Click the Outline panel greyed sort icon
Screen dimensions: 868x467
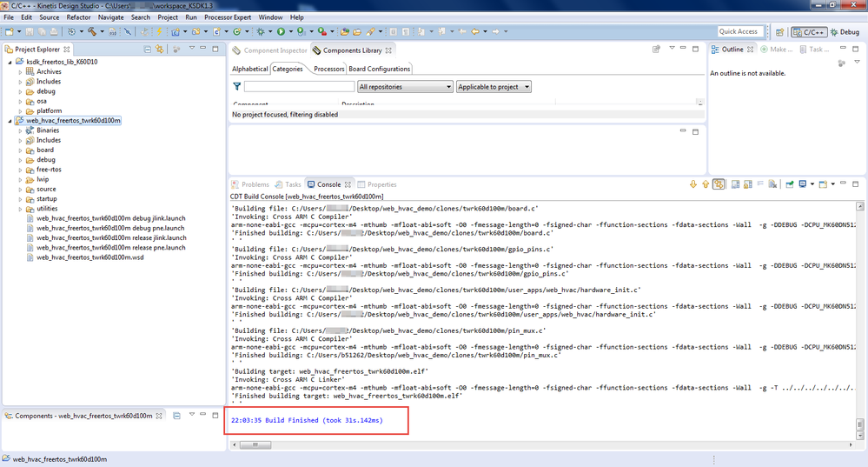click(841, 63)
